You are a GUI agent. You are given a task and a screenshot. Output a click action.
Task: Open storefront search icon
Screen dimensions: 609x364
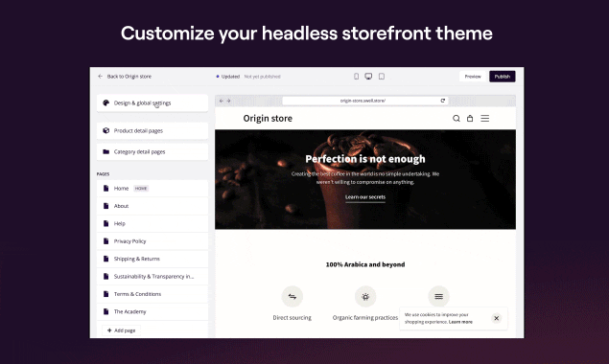(457, 119)
